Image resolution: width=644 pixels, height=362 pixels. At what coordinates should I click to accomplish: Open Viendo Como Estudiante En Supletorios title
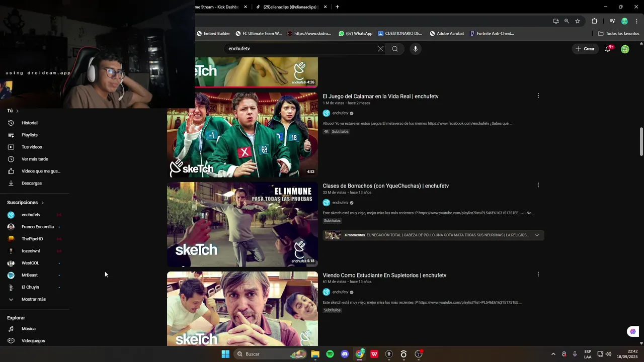click(x=384, y=275)
